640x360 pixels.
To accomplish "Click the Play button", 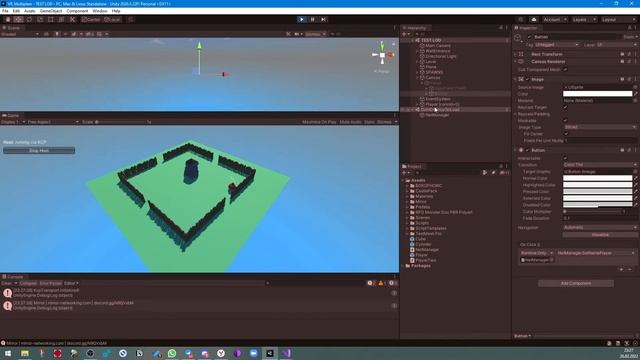I will (x=302, y=20).
